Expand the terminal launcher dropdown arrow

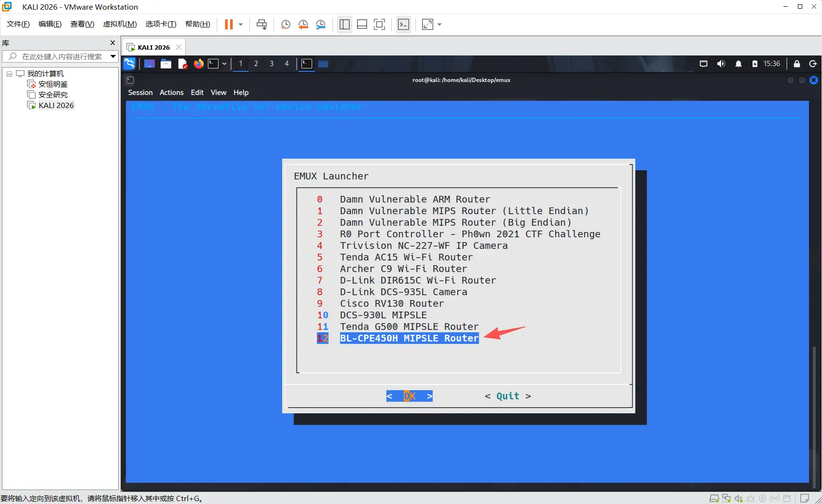click(x=224, y=64)
